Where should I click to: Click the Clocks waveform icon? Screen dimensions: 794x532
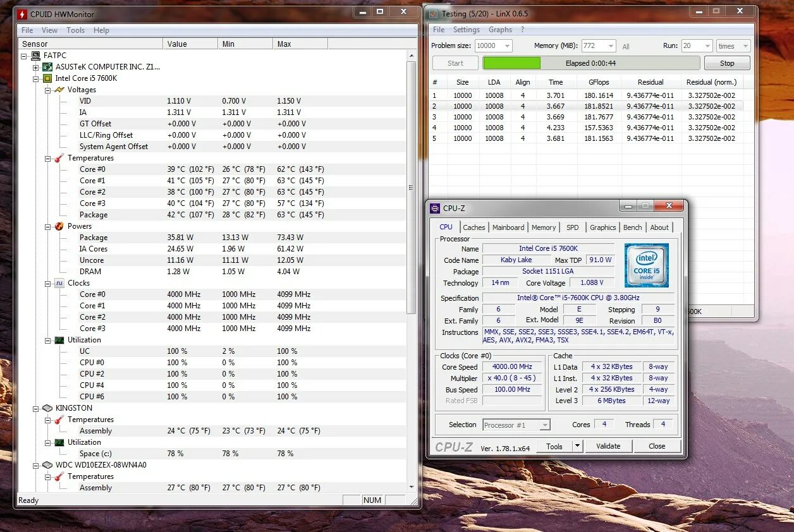click(x=59, y=283)
